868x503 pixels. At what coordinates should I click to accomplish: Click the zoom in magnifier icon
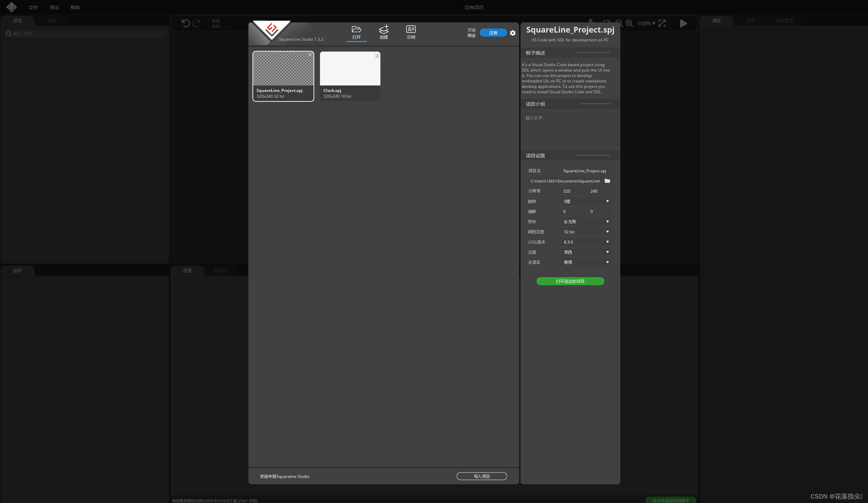[x=629, y=23]
